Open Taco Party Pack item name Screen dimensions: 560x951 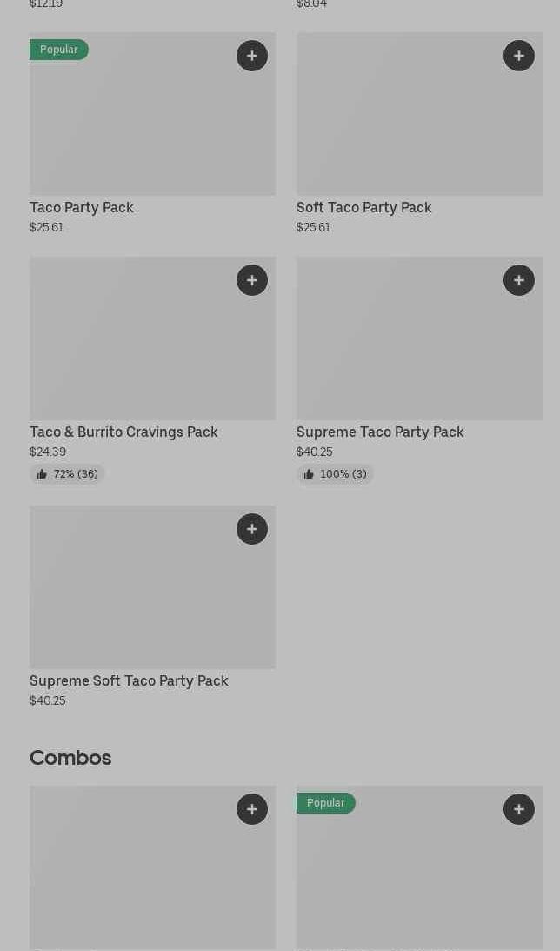tap(82, 207)
